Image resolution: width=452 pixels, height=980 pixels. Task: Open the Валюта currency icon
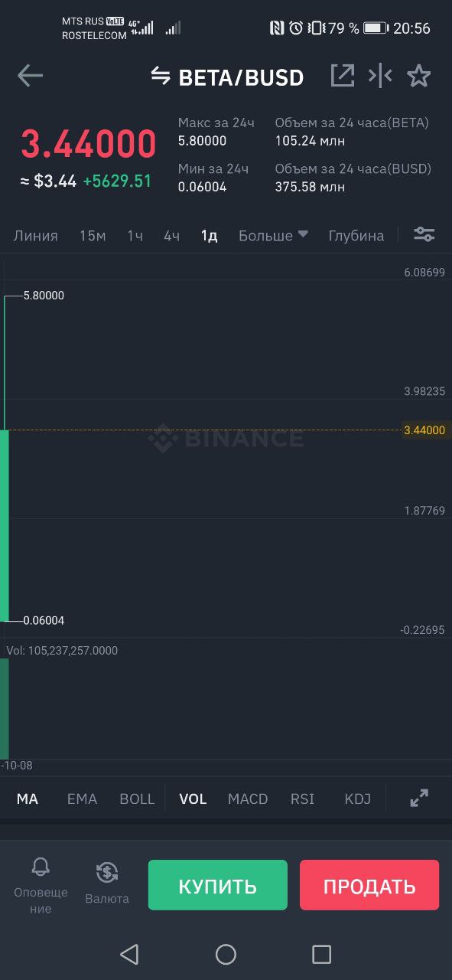coord(107,871)
